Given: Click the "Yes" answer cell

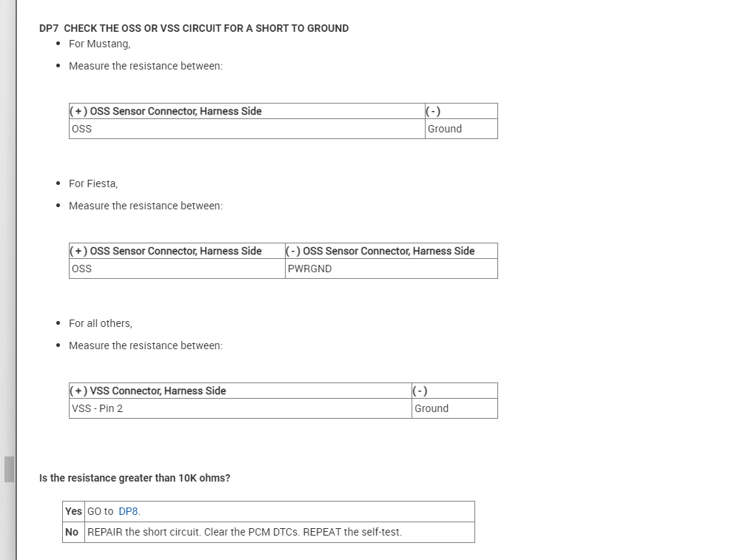Looking at the screenshot, I should click(73, 511).
